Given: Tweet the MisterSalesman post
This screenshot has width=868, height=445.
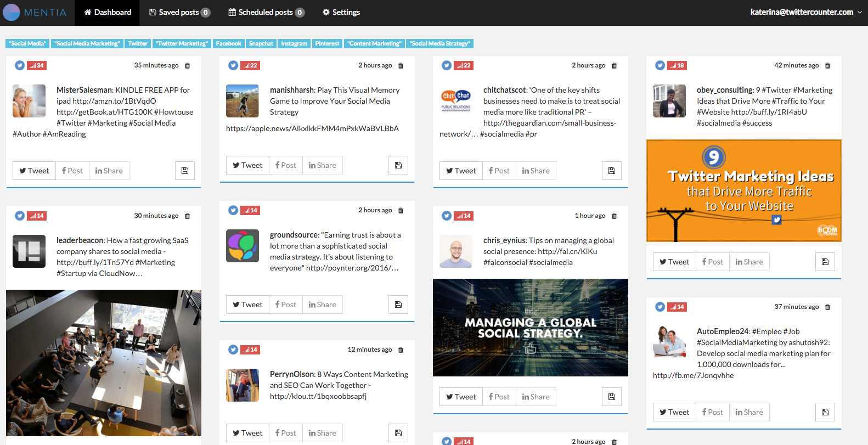Looking at the screenshot, I should pos(34,171).
